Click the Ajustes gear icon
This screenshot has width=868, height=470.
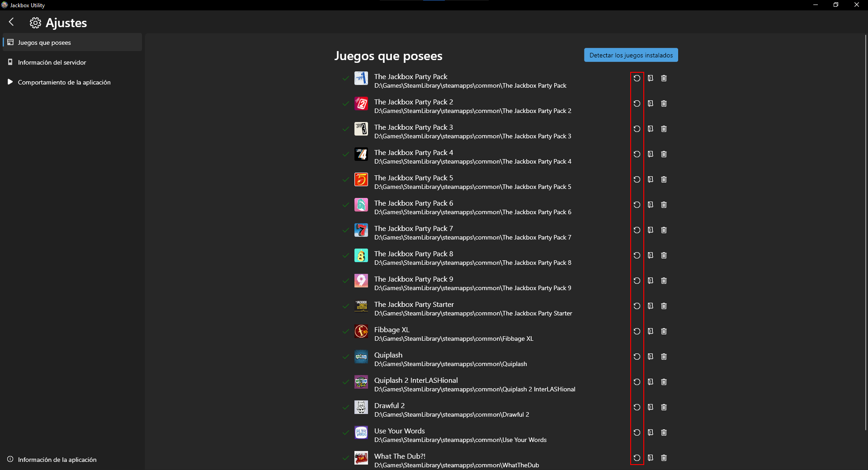click(x=35, y=23)
